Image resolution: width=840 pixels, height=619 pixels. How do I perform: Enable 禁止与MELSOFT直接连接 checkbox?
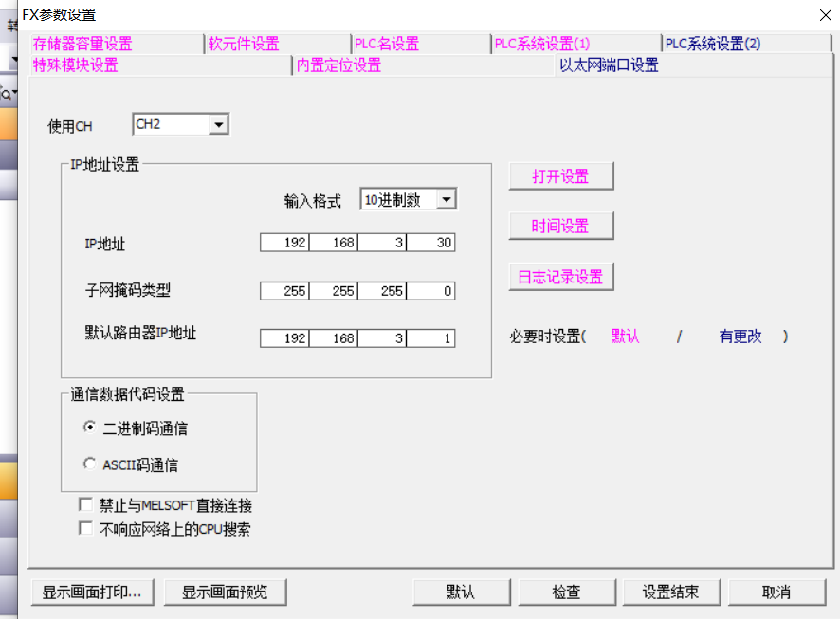click(86, 505)
